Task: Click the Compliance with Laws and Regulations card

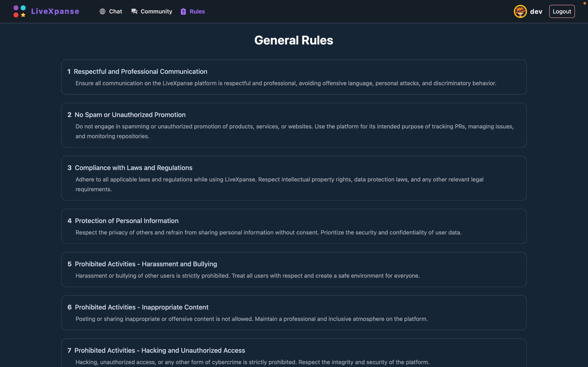Action: click(x=294, y=178)
